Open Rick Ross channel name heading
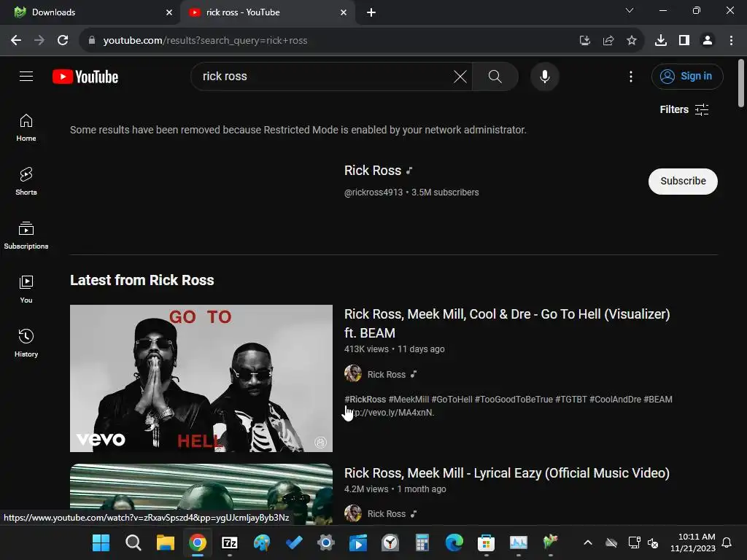 [x=373, y=171]
